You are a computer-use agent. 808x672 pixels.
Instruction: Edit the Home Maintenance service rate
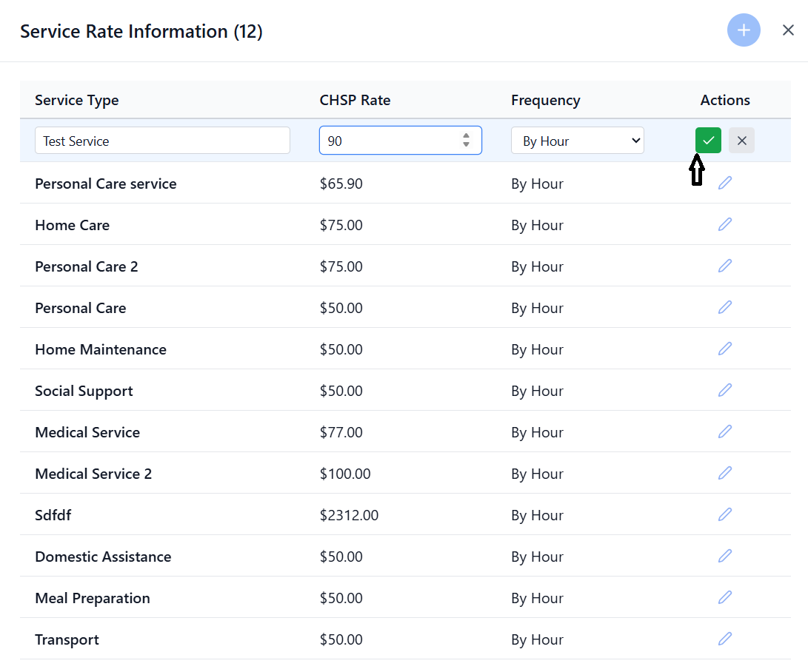[724, 349]
